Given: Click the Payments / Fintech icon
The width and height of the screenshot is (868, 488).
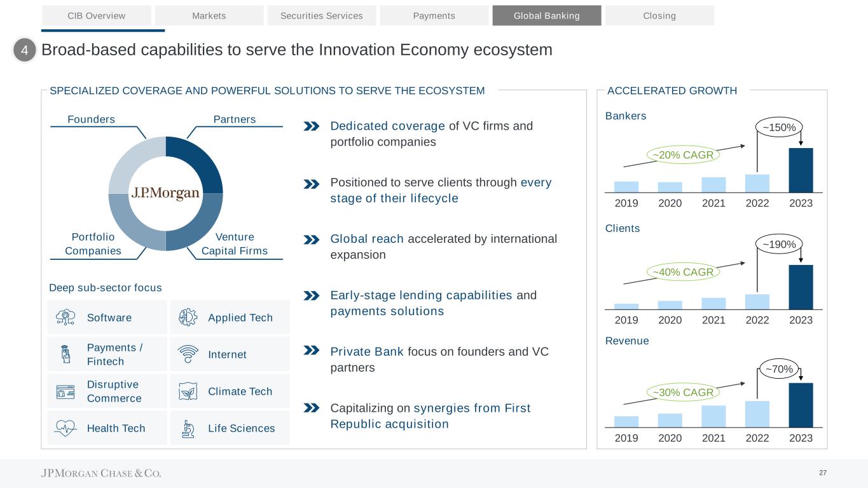Looking at the screenshot, I should tap(65, 355).
